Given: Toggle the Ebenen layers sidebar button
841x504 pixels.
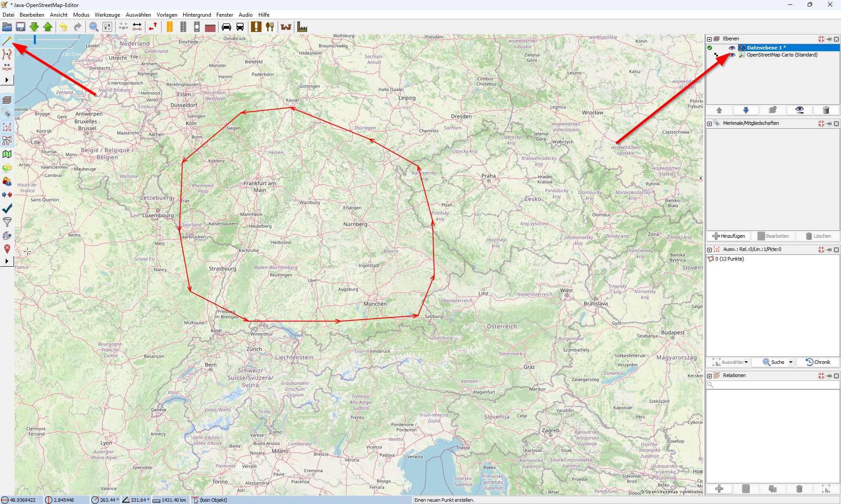Looking at the screenshot, I should coord(7,100).
